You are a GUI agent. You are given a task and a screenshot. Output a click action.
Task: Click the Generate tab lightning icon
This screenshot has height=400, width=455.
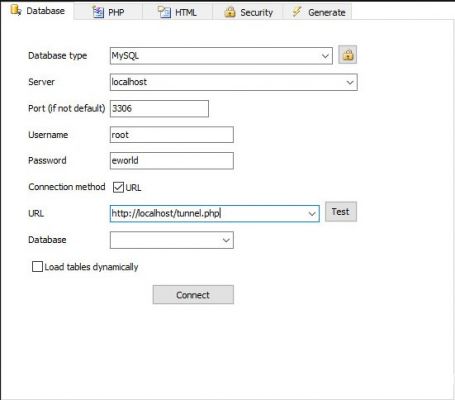click(x=296, y=12)
